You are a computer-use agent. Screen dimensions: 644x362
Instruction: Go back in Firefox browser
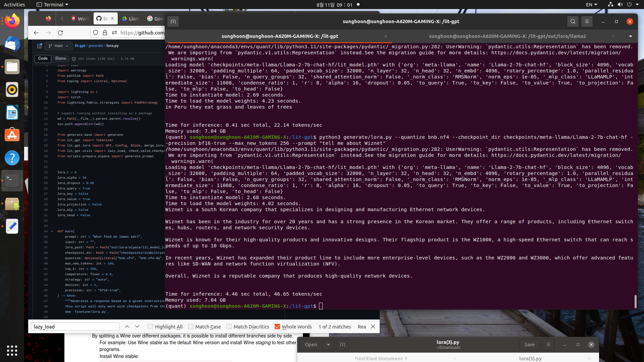point(36,33)
